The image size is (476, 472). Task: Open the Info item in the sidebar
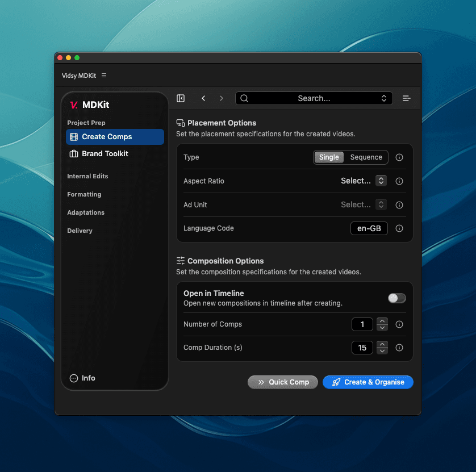point(82,378)
